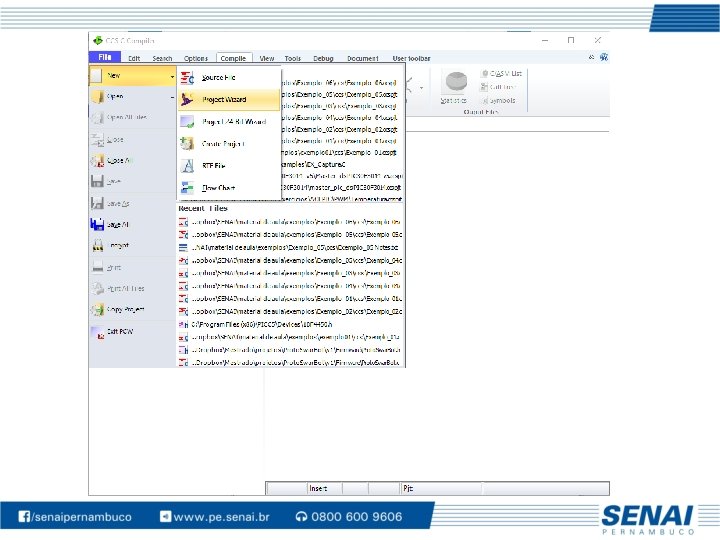This screenshot has height=540, width=720.
Task: Click the Statistics cylinder icon in ribbon
Action: (455, 82)
